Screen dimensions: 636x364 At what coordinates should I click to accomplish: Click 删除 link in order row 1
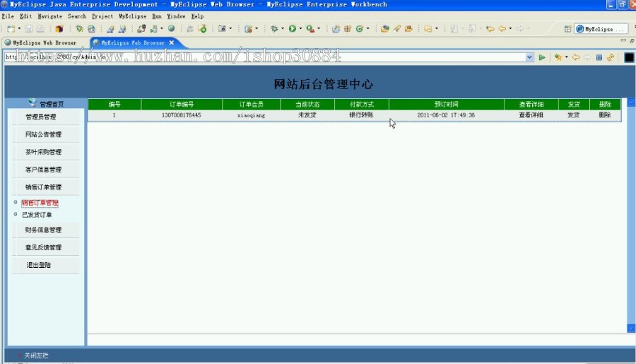pyautogui.click(x=605, y=115)
